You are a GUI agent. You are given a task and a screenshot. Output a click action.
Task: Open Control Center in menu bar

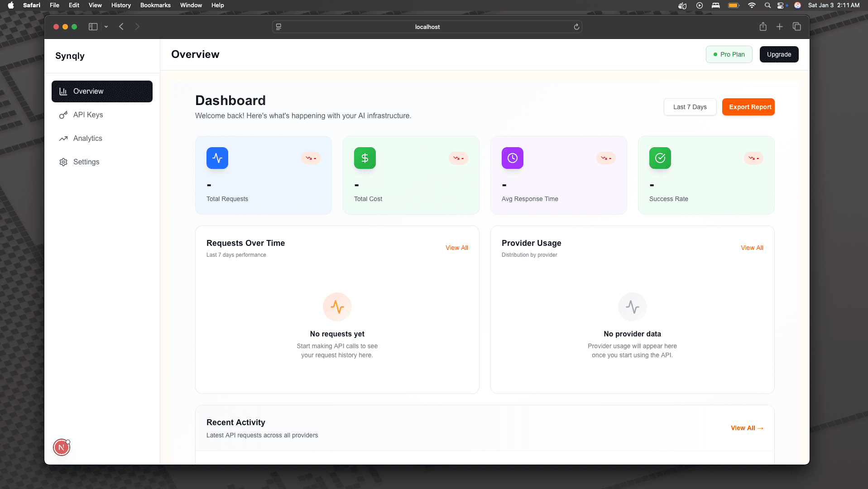click(781, 5)
